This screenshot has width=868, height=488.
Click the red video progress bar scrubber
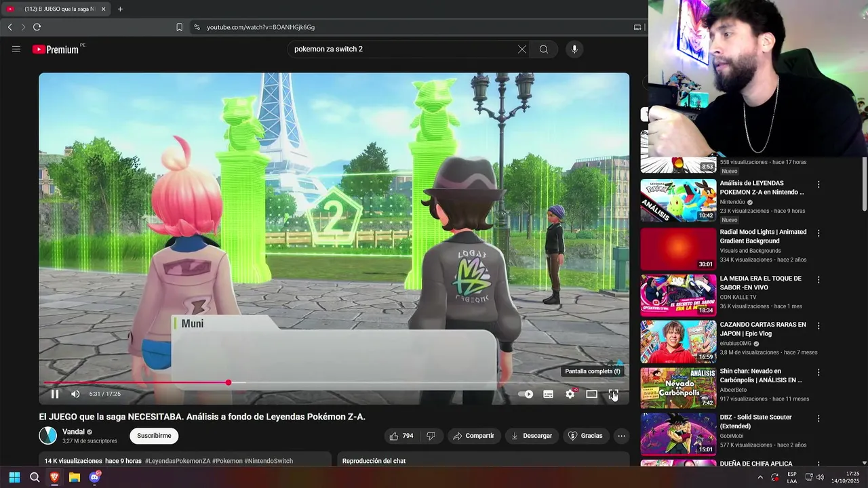click(229, 382)
